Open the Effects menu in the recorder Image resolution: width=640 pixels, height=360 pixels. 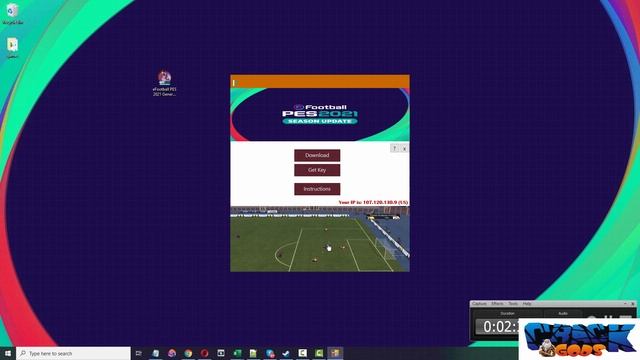click(497, 304)
